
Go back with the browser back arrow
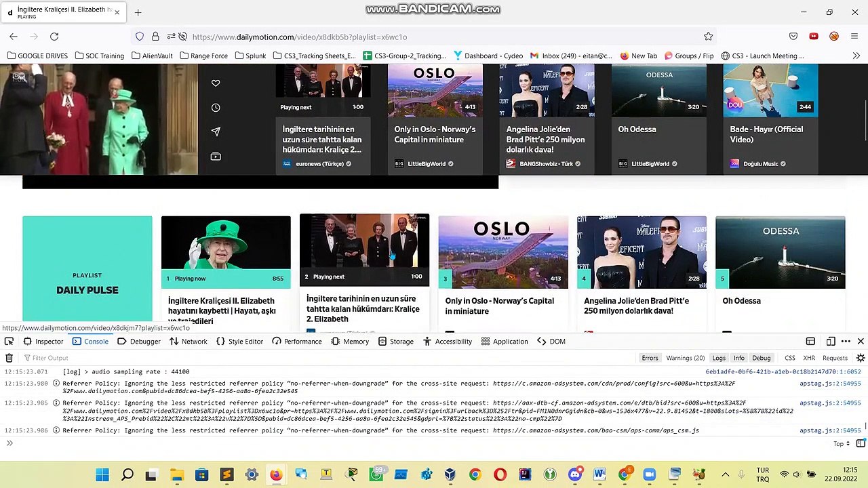click(x=14, y=37)
